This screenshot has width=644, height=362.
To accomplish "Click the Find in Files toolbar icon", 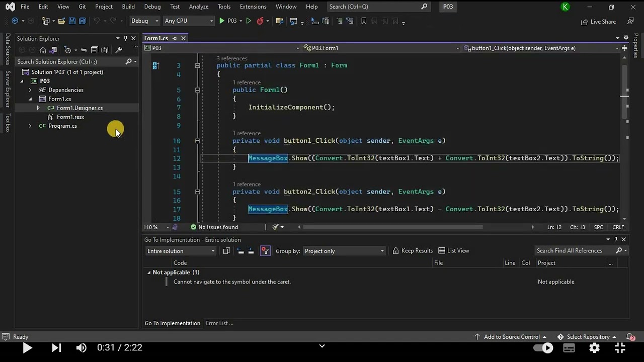I will 280,21.
